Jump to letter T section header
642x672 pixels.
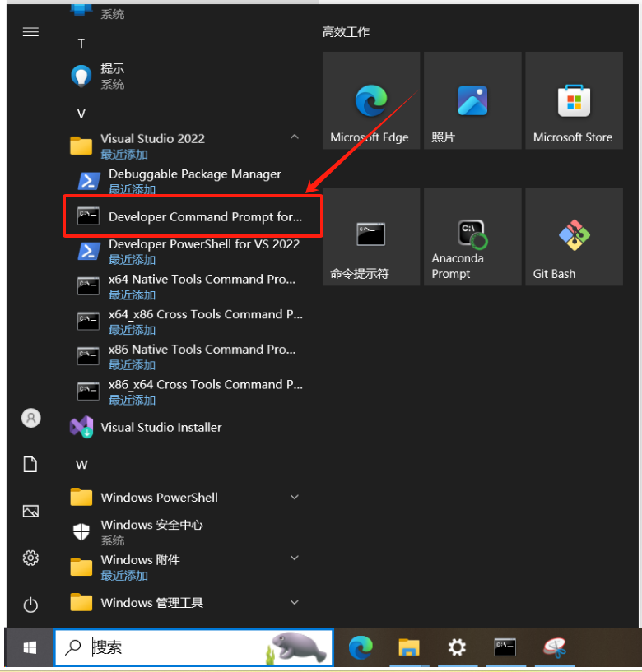coord(81,44)
